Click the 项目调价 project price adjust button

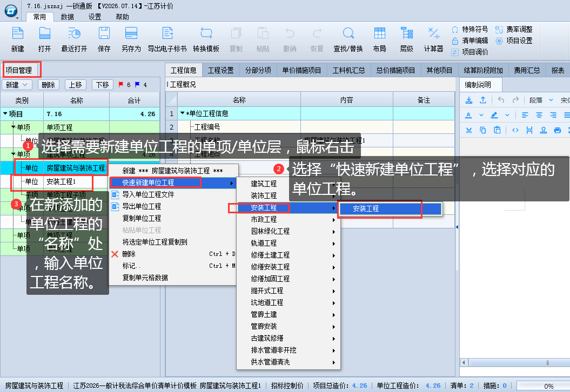[470, 52]
